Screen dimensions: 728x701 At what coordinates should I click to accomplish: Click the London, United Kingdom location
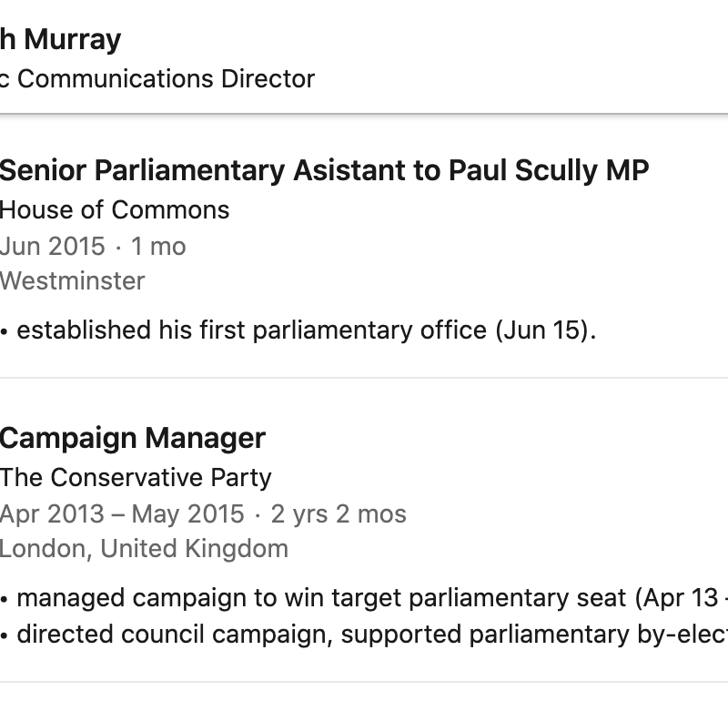144,548
